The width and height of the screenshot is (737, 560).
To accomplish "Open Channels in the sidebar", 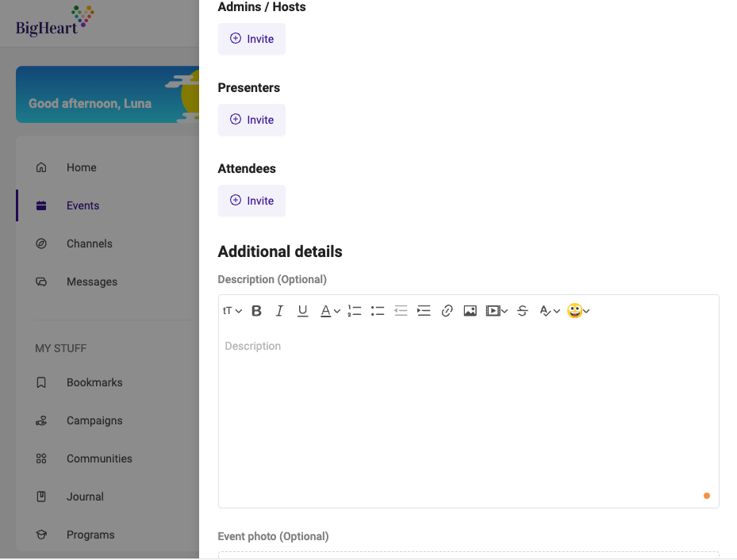I will pyautogui.click(x=90, y=244).
